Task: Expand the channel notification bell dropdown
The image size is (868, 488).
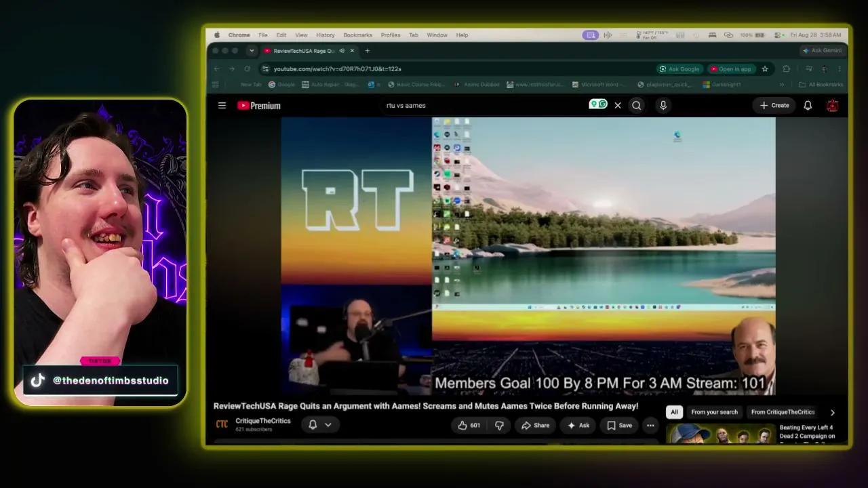Action: [320, 425]
